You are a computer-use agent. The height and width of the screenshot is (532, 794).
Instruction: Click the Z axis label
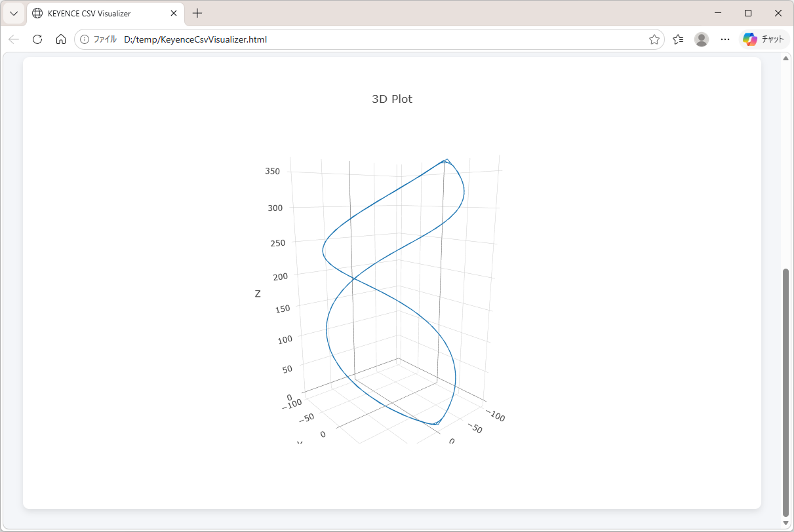(x=258, y=294)
